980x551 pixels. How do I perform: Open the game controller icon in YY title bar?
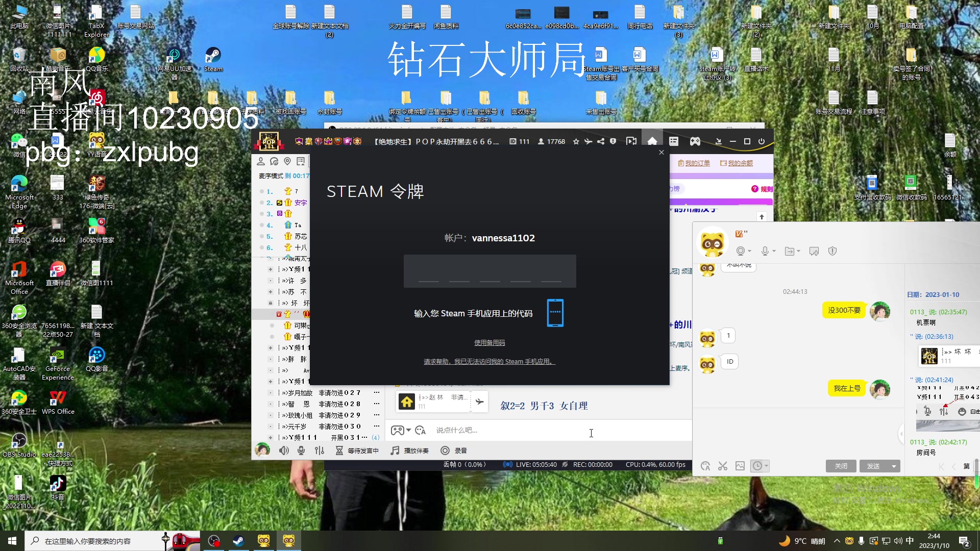[695, 141]
